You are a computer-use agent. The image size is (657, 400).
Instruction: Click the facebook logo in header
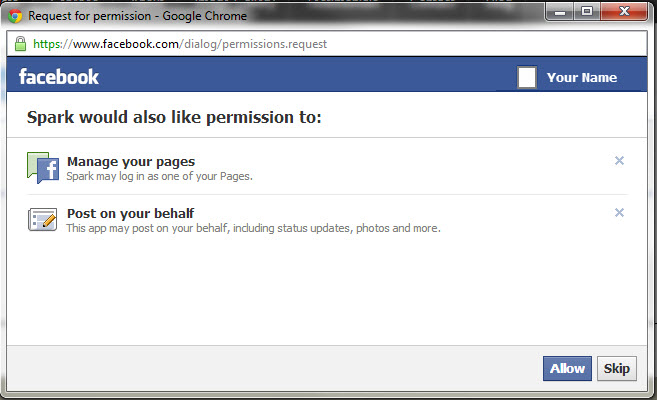click(59, 77)
